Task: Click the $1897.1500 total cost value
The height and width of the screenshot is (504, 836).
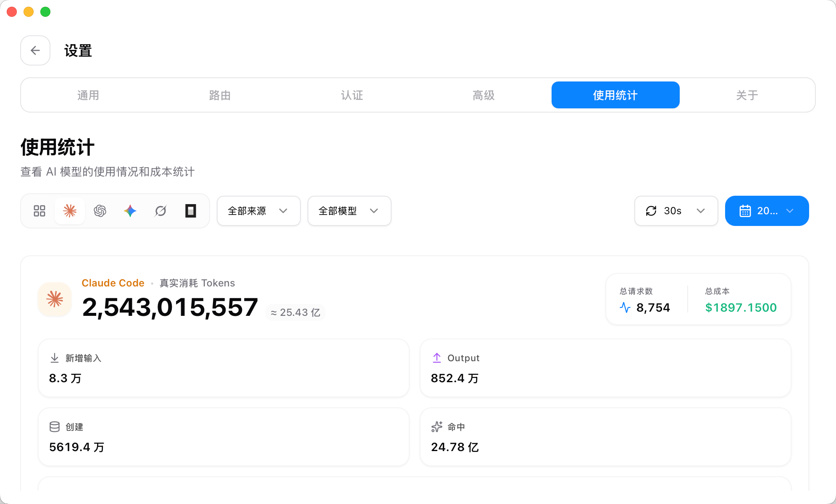Action: tap(741, 308)
